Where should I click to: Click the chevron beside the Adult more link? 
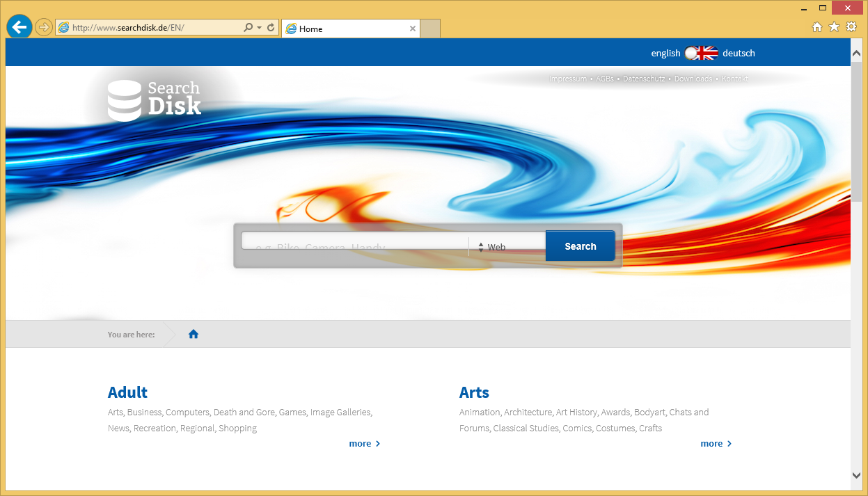tap(377, 443)
